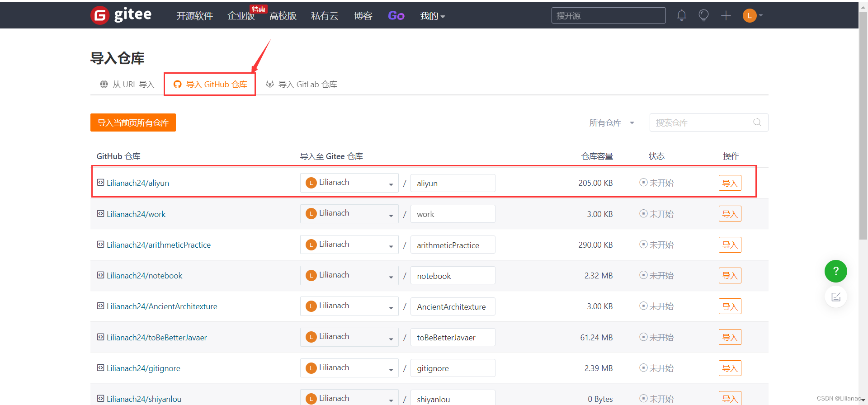The image size is (868, 405).
Task: Click status icon in aliyun row
Action: (x=643, y=182)
